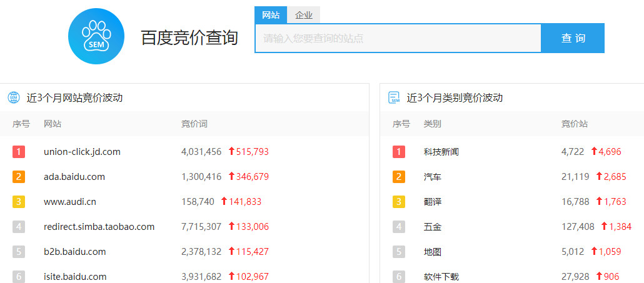The width and height of the screenshot is (644, 283).
Task: Click the increase value 102,967
Action: 252,277
